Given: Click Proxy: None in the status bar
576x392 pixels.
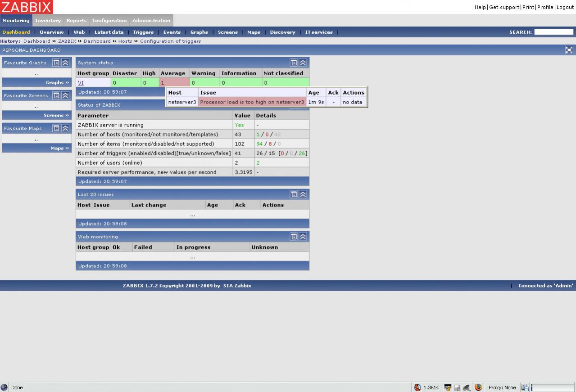Looking at the screenshot, I should click(x=502, y=387).
